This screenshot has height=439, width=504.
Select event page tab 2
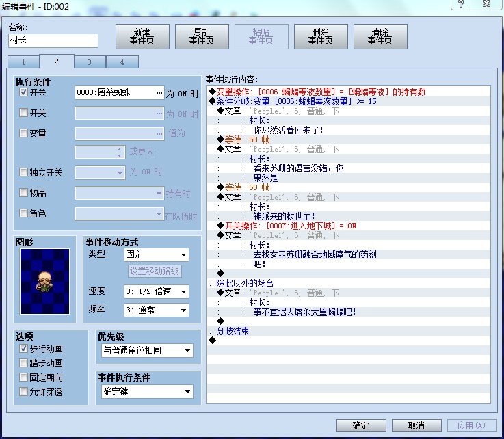point(57,62)
